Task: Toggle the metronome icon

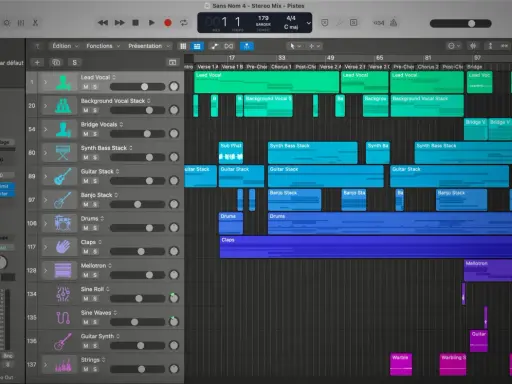Action: [394, 23]
